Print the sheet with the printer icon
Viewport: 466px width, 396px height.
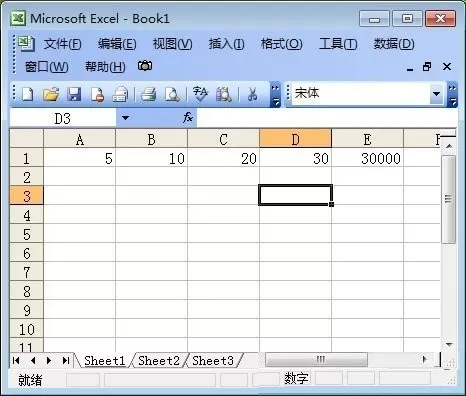[149, 94]
